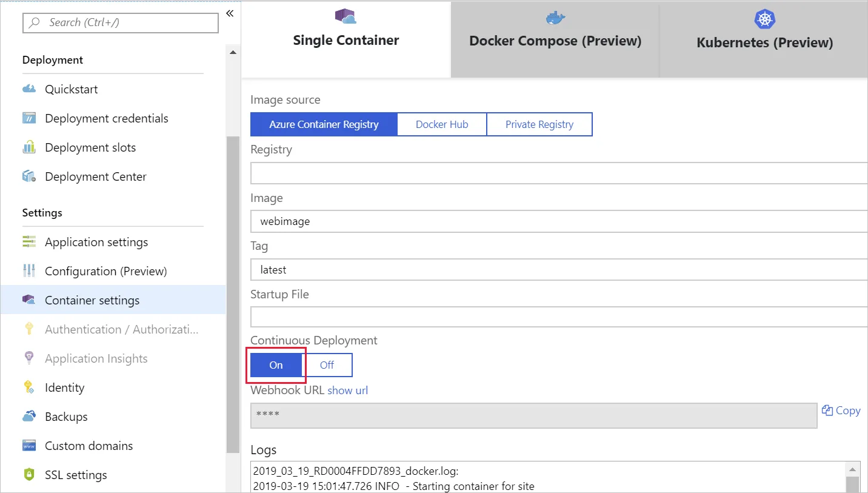Click the SSL settings shield icon
Viewport: 868px width, 493px height.
coord(29,475)
